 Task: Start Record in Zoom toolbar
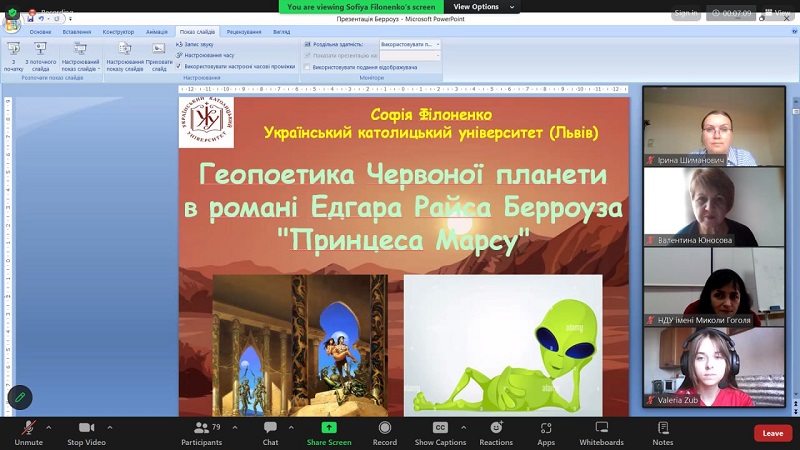(385, 434)
